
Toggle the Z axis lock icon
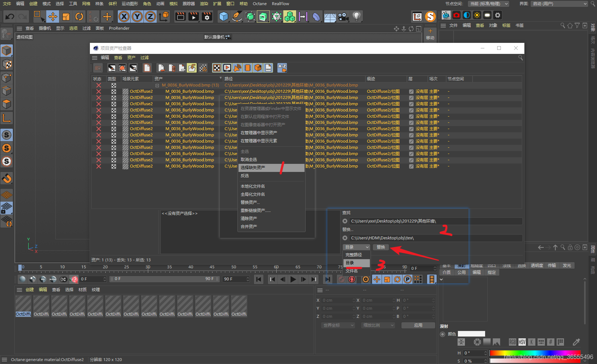click(150, 16)
